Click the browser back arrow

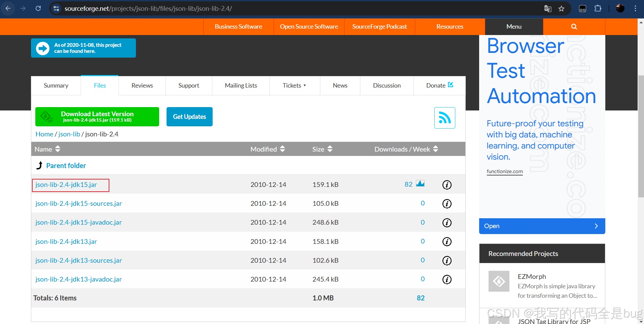click(x=8, y=8)
